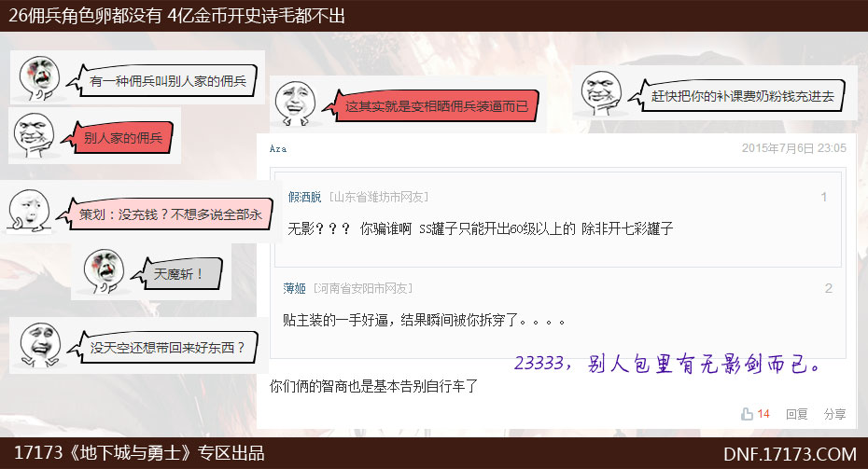Click the smirking face beside 别人家的佣兵
Viewport: 868px width, 469px height.
pyautogui.click(x=34, y=135)
